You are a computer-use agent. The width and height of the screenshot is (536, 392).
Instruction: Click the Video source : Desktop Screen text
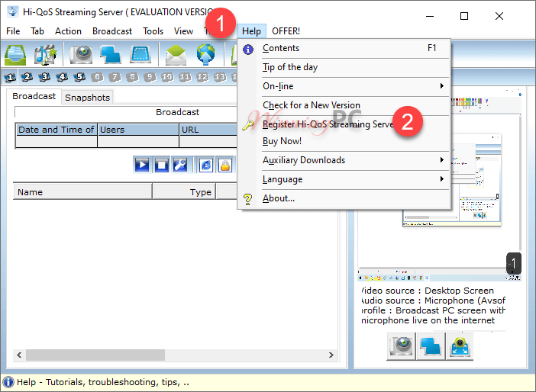coord(428,291)
